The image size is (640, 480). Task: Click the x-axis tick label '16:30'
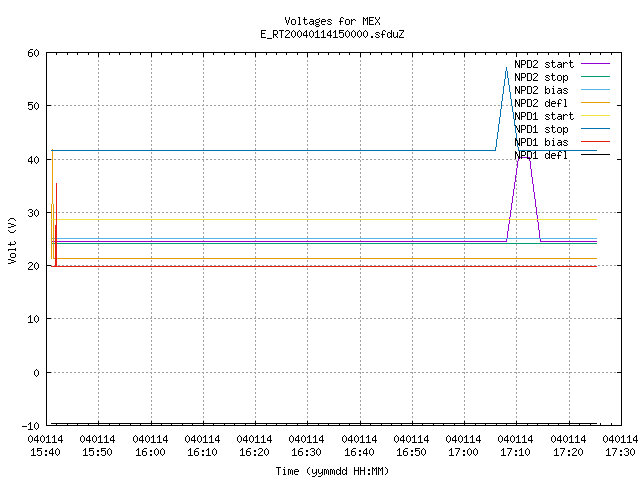pos(307,452)
